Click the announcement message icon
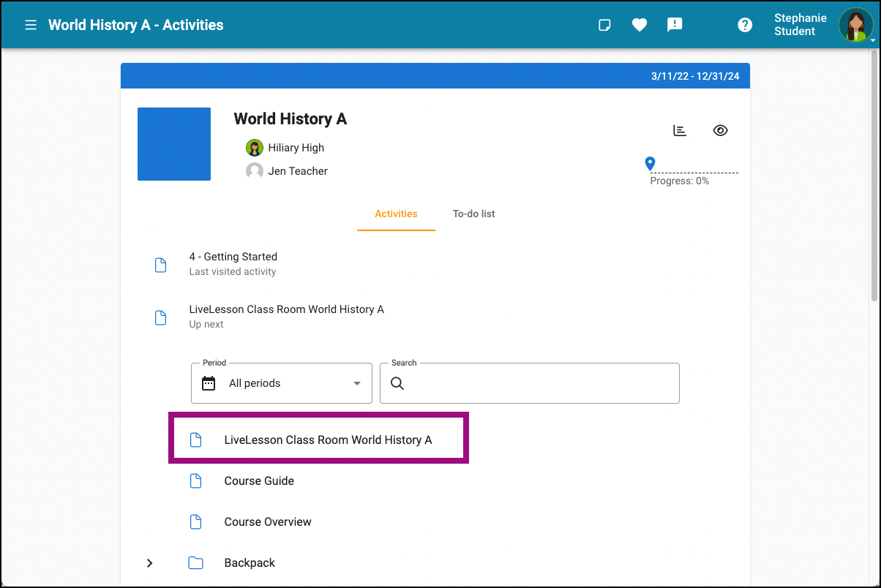Viewport: 881px width, 588px height. point(675,24)
